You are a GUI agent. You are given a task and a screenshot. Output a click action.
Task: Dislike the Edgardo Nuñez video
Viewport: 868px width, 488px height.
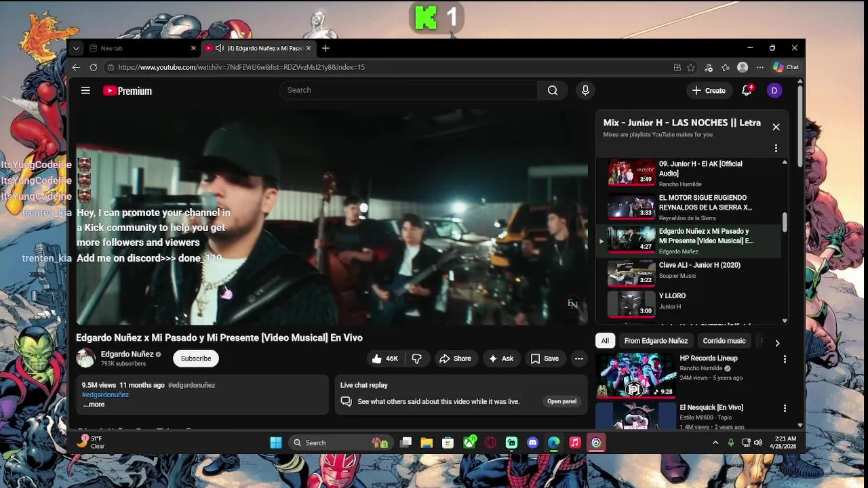coord(417,359)
